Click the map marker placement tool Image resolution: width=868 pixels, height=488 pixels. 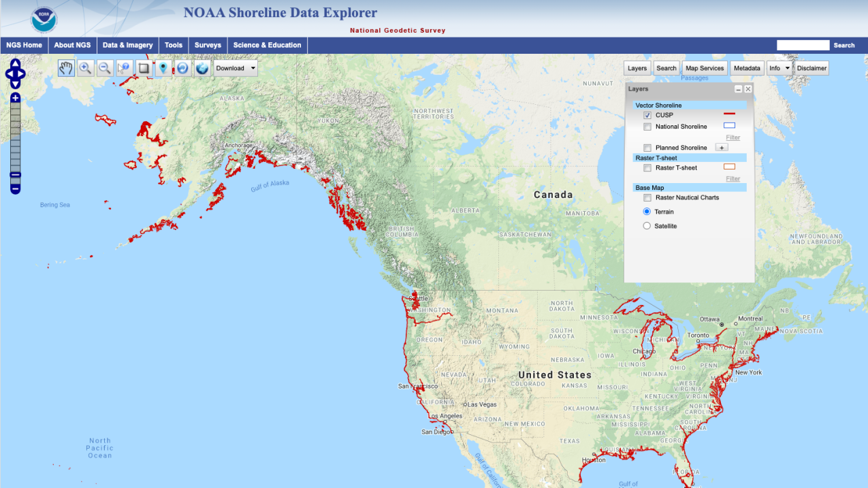click(163, 68)
